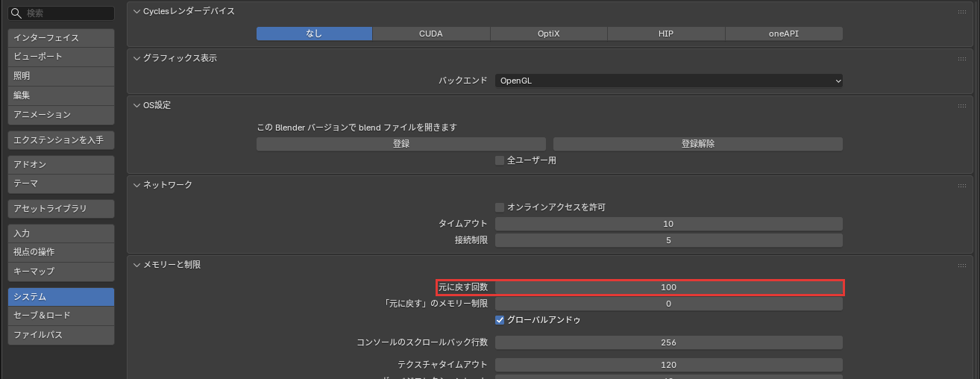Open the 照明 preferences section

61,76
